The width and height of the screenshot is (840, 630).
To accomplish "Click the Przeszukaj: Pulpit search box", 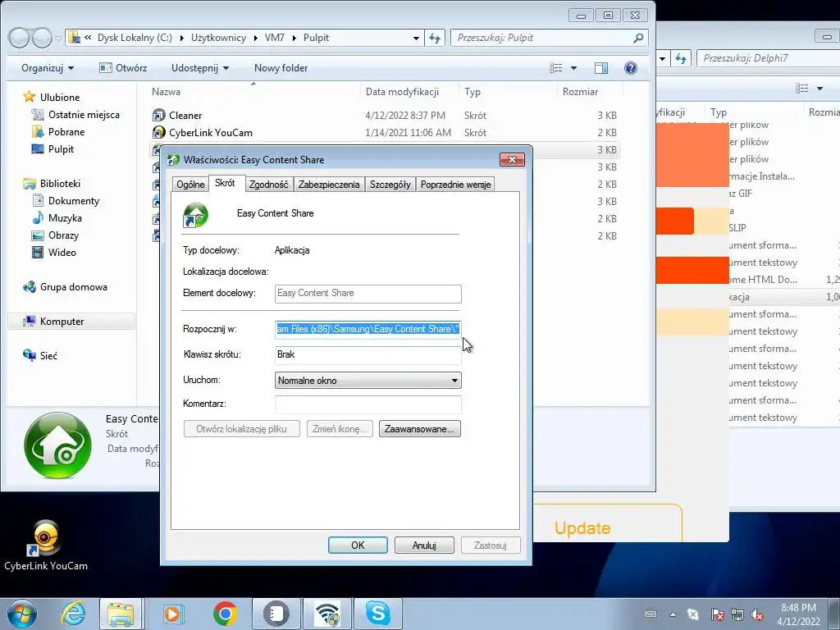I will coord(549,38).
